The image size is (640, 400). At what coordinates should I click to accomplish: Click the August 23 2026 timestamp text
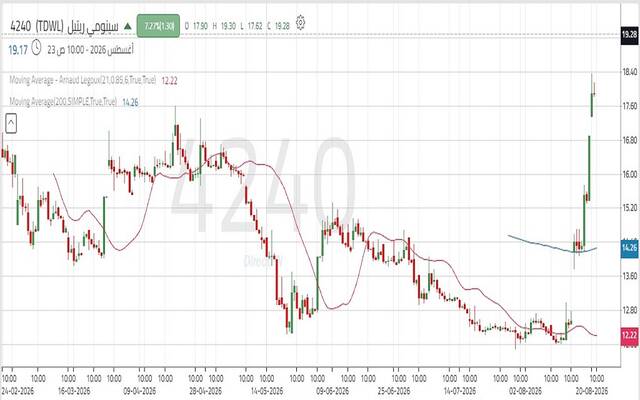[90, 50]
